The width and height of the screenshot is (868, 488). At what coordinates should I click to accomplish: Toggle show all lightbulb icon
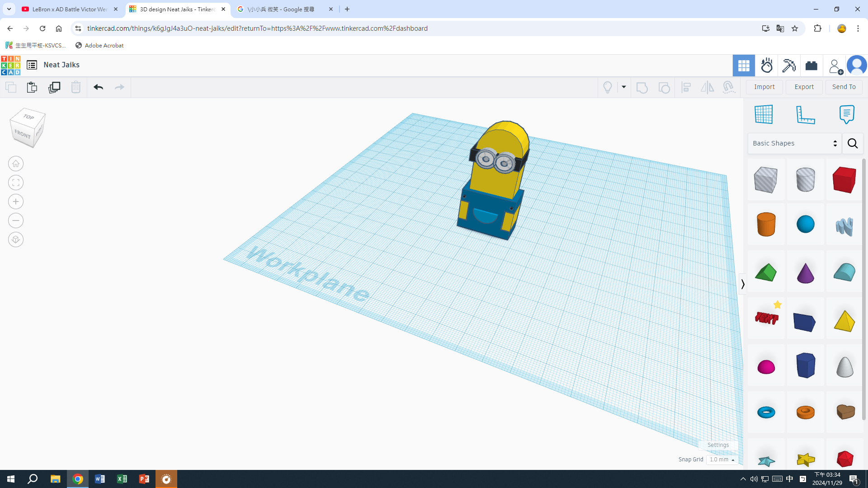click(608, 87)
